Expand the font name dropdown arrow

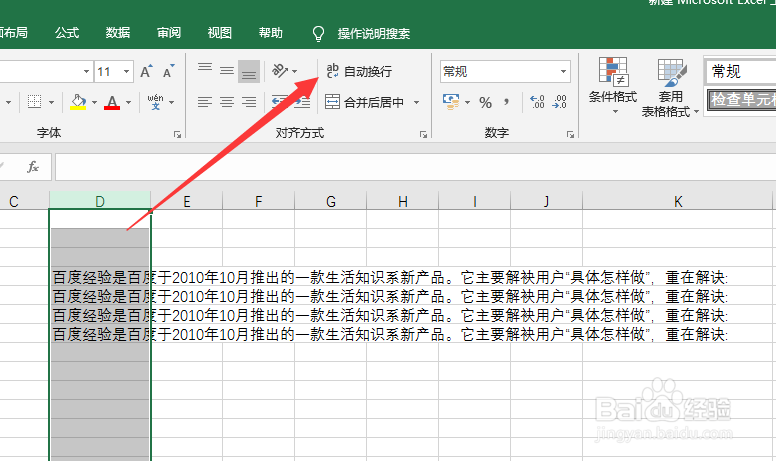point(87,72)
